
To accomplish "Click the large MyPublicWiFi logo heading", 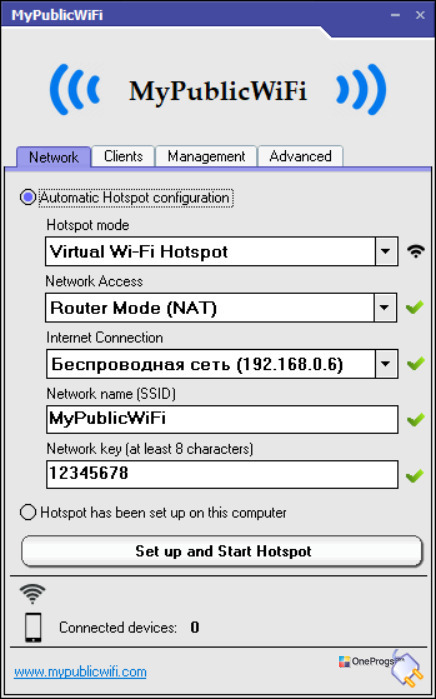I will (x=218, y=91).
